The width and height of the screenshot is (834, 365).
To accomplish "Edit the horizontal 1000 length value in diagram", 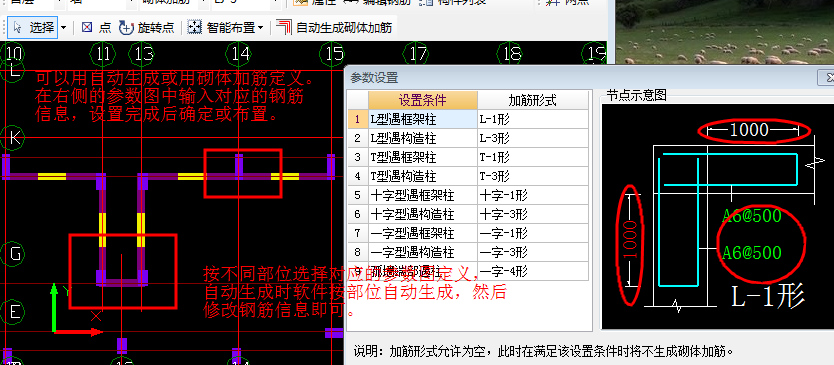I will coord(749,130).
